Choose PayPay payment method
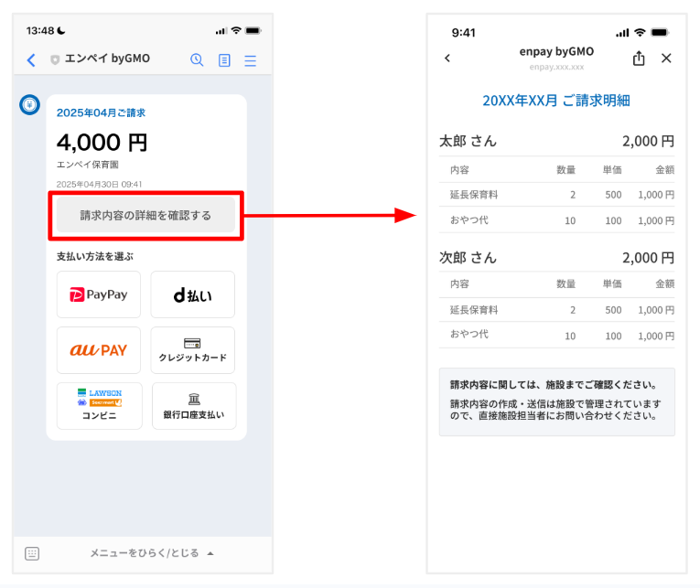The width and height of the screenshot is (700, 588). point(99,294)
